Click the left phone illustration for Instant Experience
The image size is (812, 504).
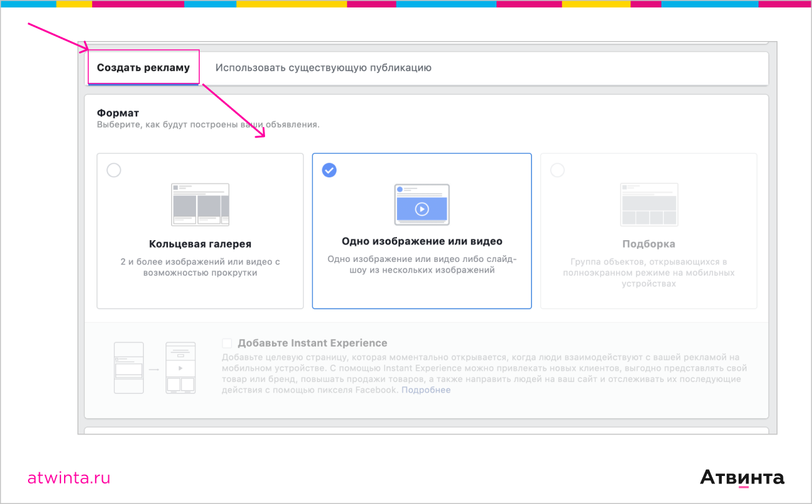tap(129, 368)
